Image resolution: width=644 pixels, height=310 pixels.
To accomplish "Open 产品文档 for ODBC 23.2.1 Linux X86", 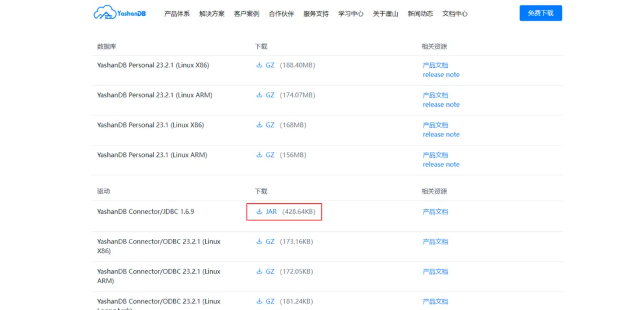I will tap(435, 241).
